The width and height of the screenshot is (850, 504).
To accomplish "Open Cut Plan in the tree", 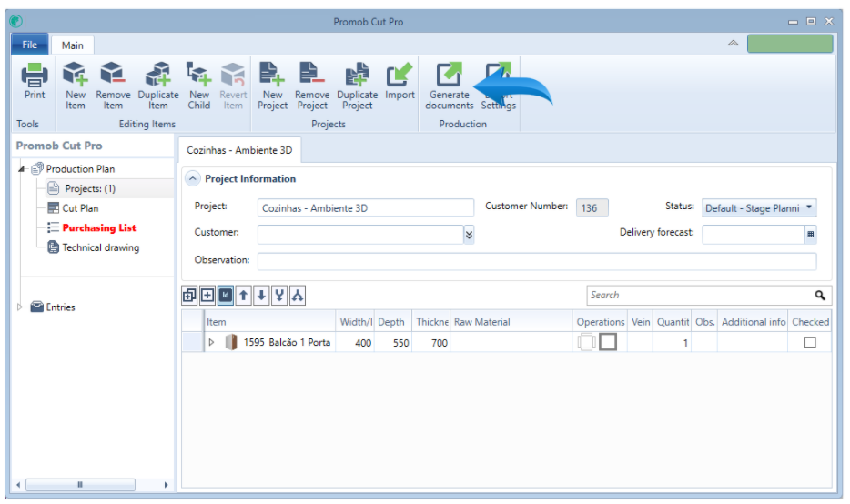I will [x=80, y=208].
